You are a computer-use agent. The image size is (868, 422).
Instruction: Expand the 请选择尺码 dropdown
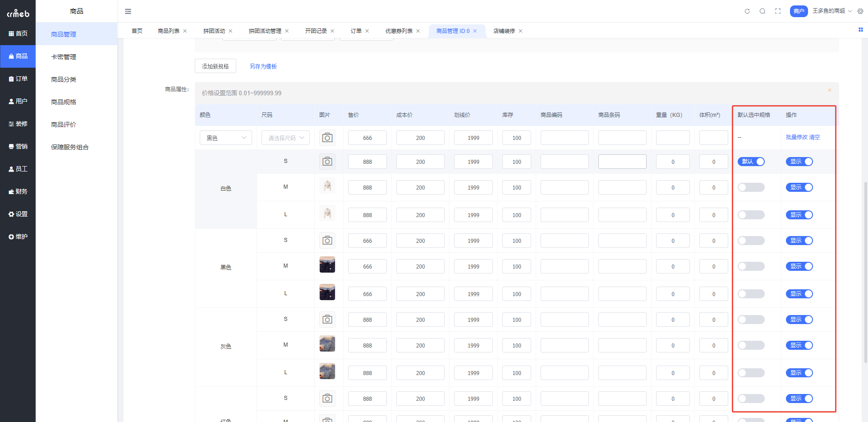point(285,137)
